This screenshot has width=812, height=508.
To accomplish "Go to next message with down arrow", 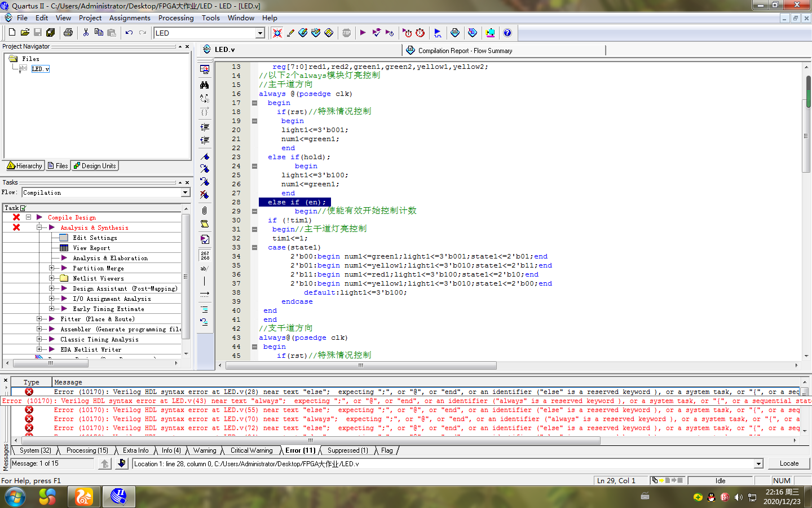I will click(121, 464).
